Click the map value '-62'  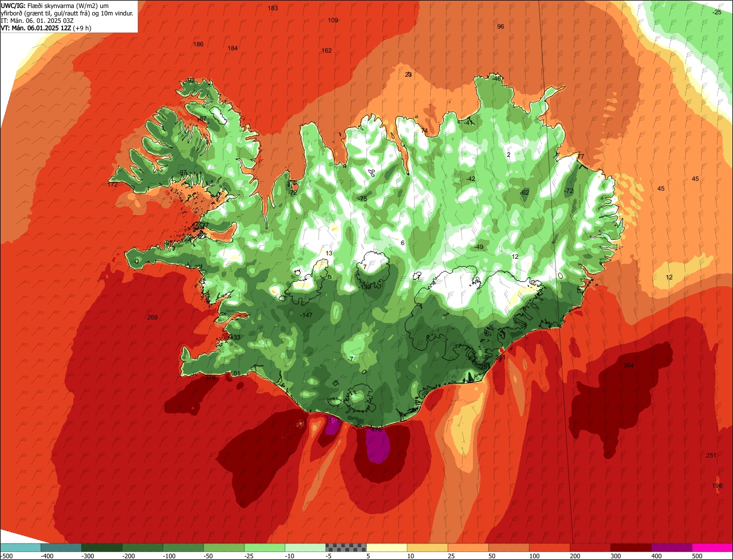click(525, 192)
